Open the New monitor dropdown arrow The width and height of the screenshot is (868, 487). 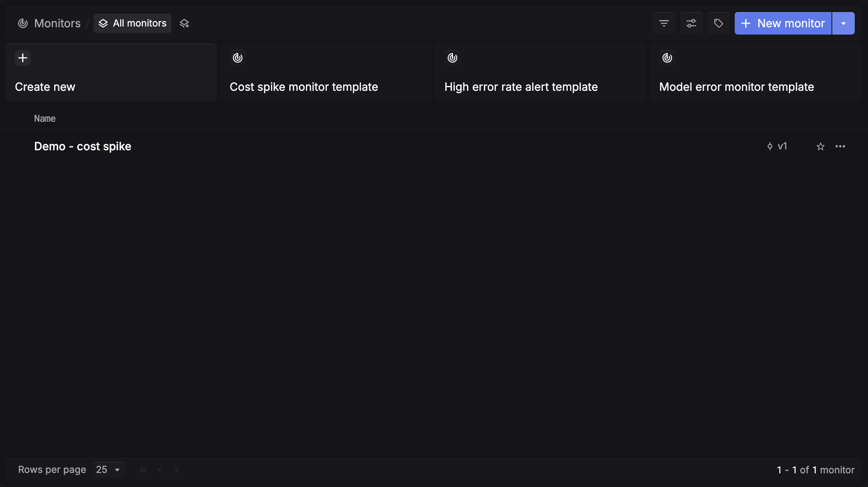pos(844,23)
